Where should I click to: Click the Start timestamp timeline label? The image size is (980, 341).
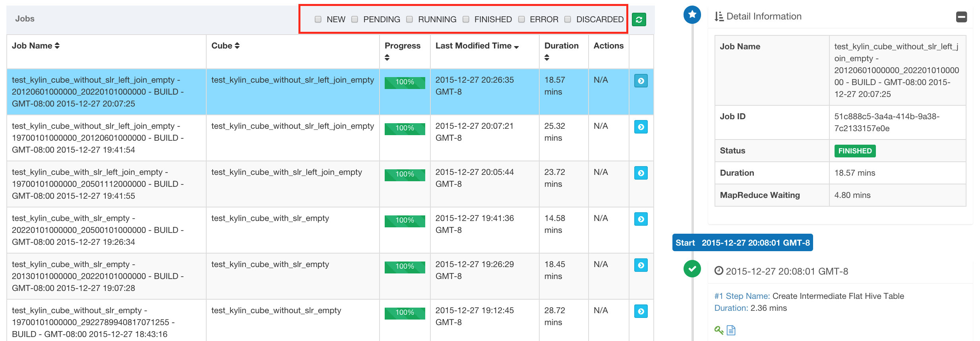(x=742, y=243)
